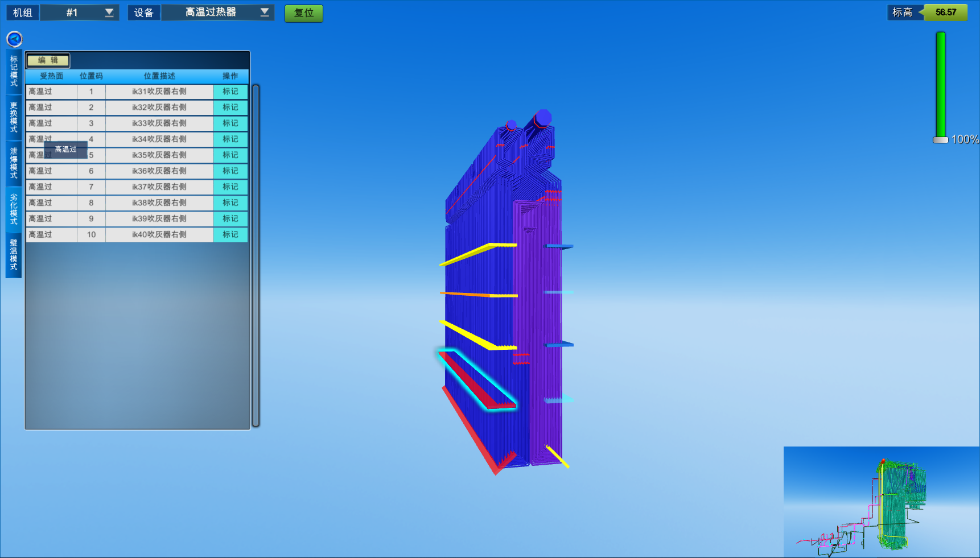Click the table's vertical scrollbar
Screen dimensions: 980x558
tap(256, 256)
